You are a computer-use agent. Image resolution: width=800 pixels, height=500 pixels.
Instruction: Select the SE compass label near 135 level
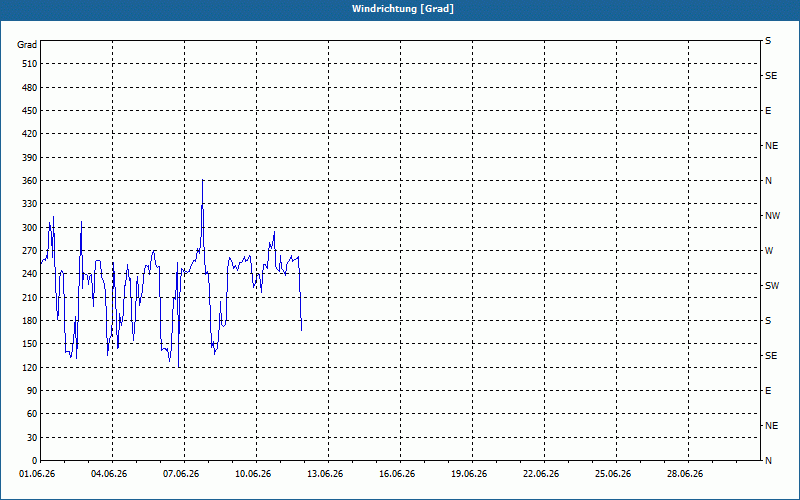[771, 356]
